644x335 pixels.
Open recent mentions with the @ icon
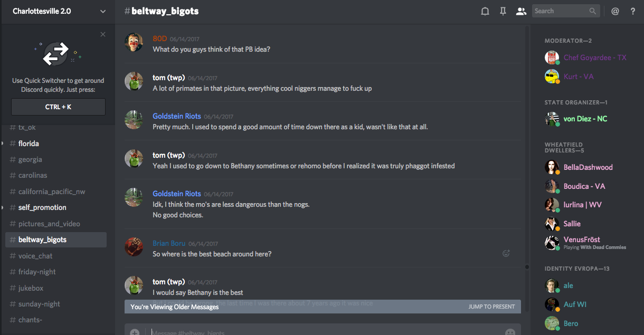tap(615, 11)
